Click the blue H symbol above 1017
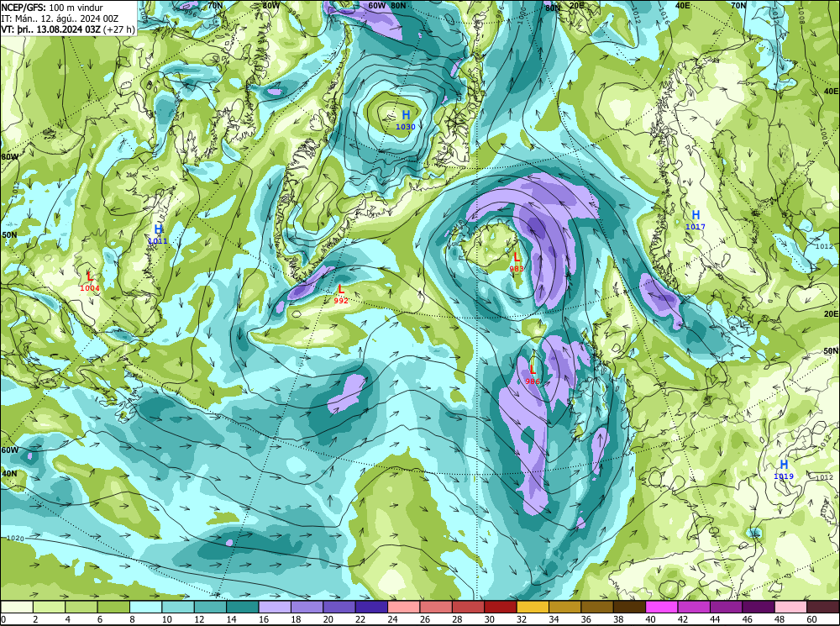 (x=696, y=215)
